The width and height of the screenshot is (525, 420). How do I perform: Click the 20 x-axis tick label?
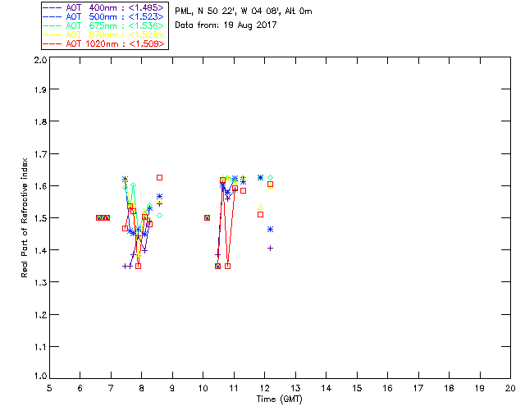pyautogui.click(x=510, y=388)
